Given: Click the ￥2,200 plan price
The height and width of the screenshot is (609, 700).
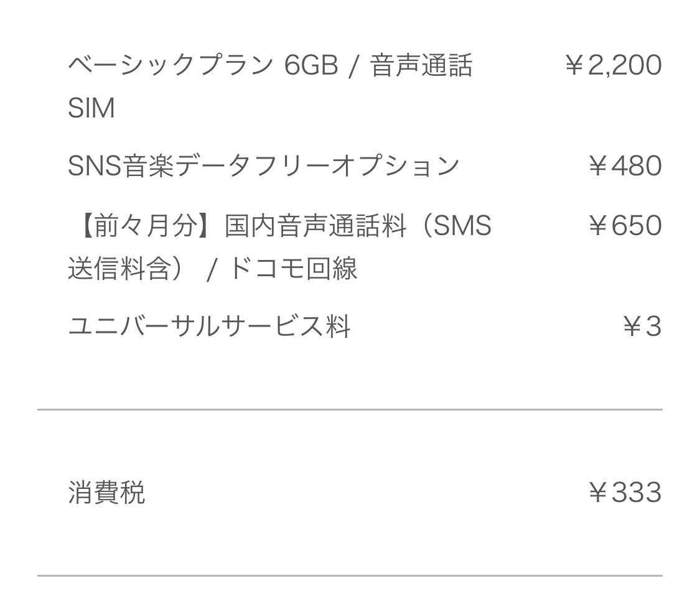Looking at the screenshot, I should tap(613, 65).
